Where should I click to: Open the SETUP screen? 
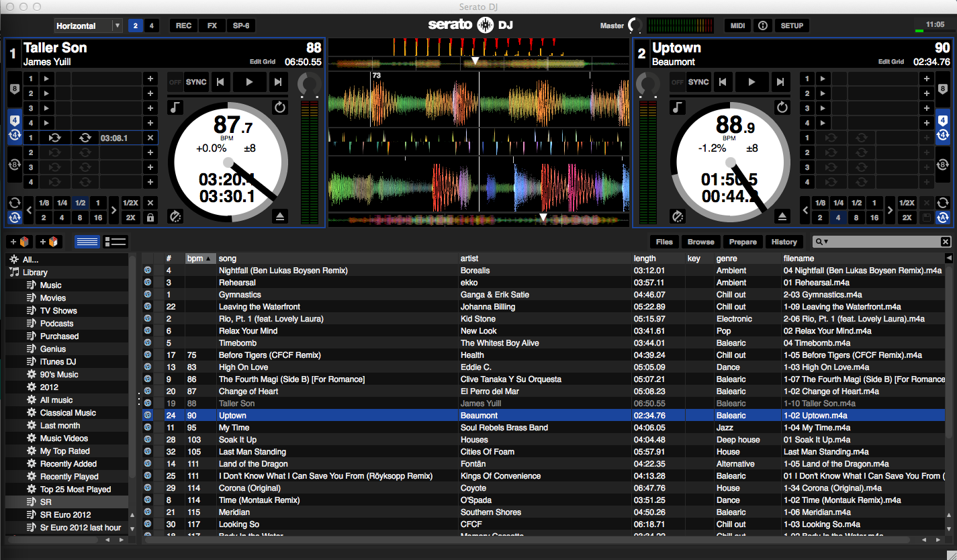[792, 26]
